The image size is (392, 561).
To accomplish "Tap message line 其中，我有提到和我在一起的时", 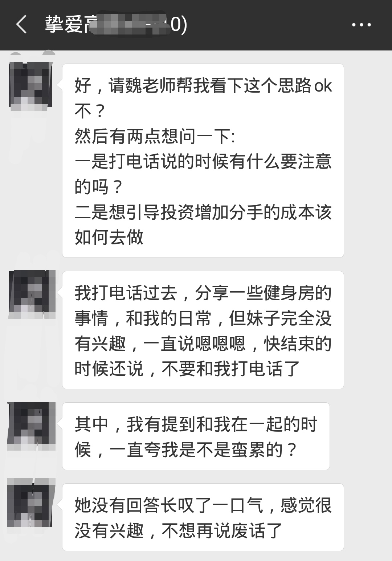I will (x=196, y=424).
